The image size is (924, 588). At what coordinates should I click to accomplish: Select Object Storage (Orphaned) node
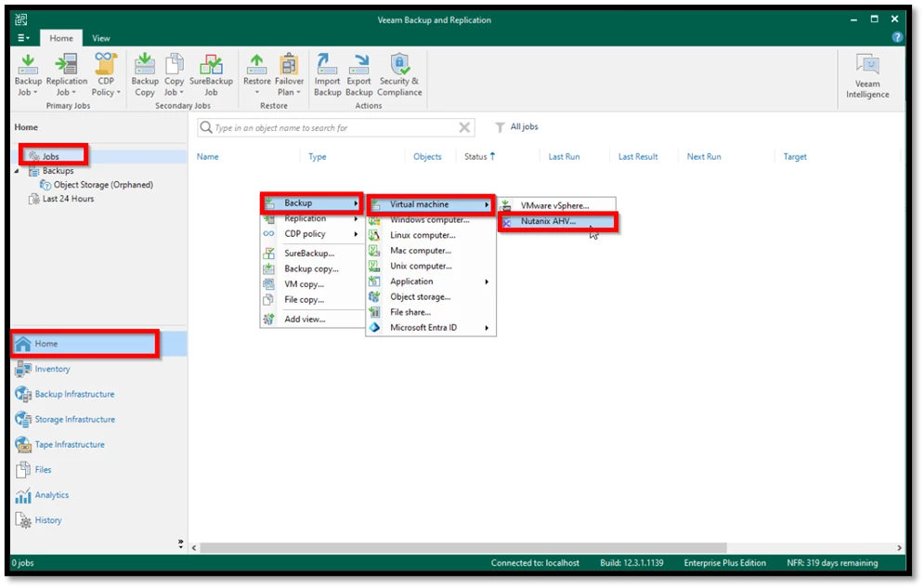(103, 185)
